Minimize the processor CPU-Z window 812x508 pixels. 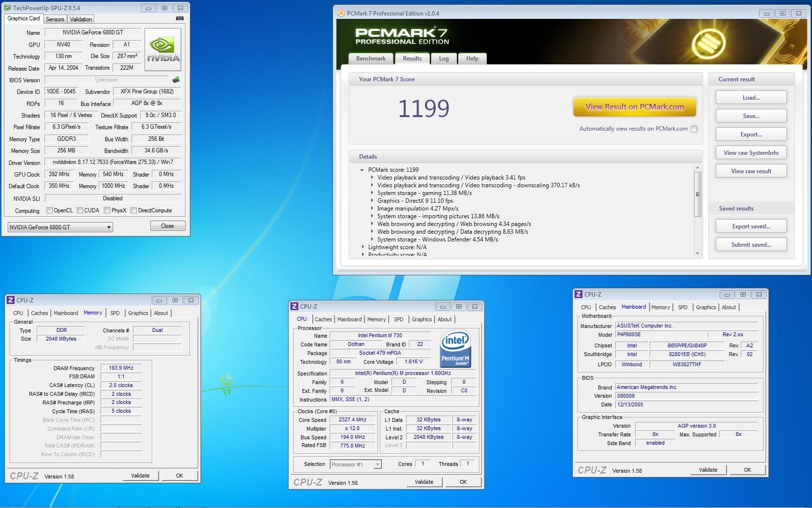(x=442, y=306)
